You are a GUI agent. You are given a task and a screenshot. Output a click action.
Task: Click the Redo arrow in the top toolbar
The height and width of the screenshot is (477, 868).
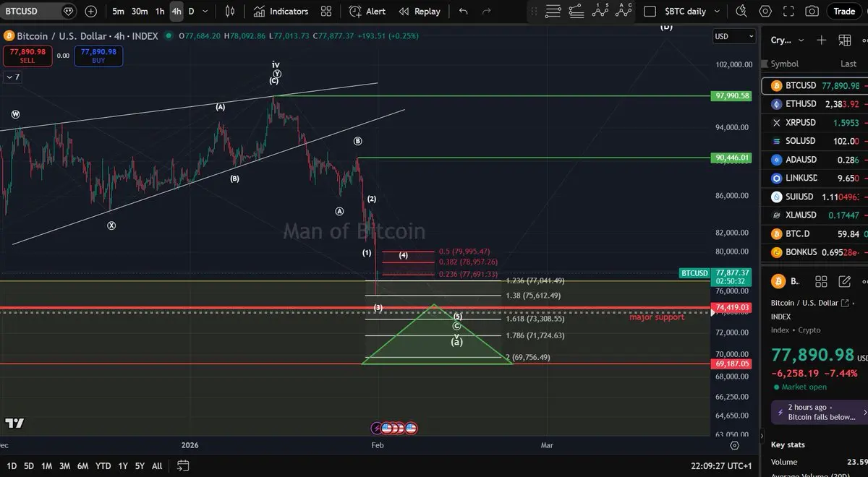click(x=487, y=11)
